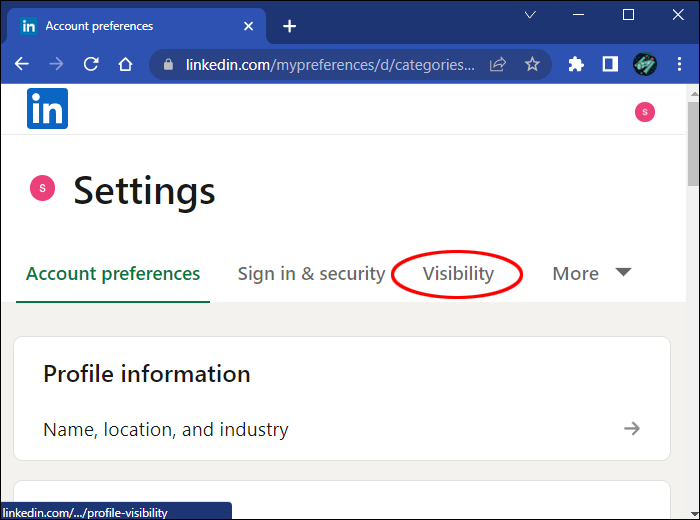Open Sign in & security tab

311,273
